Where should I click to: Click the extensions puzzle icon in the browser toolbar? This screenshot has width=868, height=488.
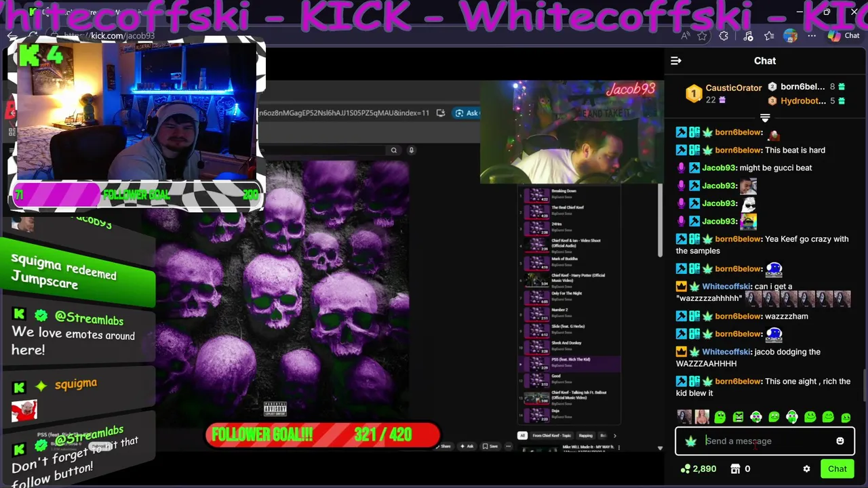[724, 36]
